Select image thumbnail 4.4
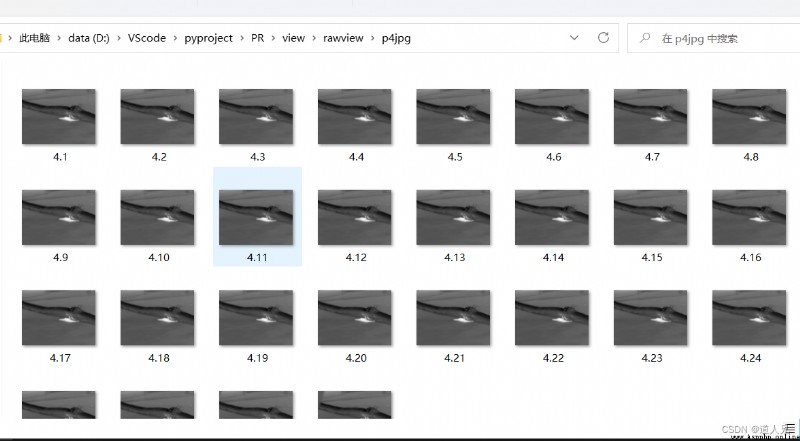 point(355,116)
